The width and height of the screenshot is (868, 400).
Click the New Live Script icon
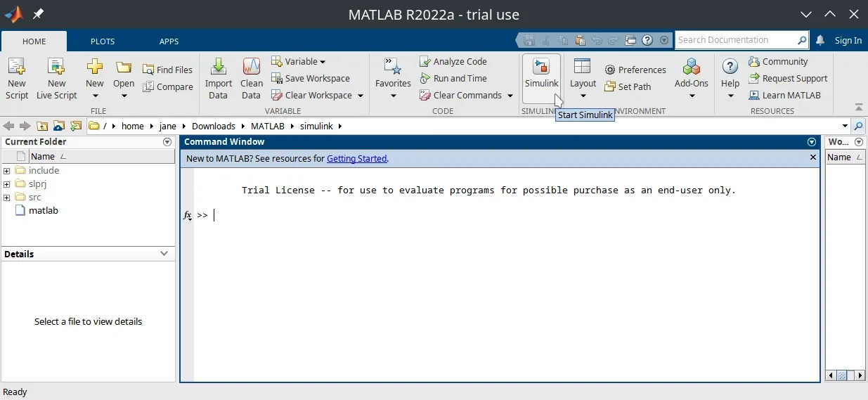tap(56, 67)
